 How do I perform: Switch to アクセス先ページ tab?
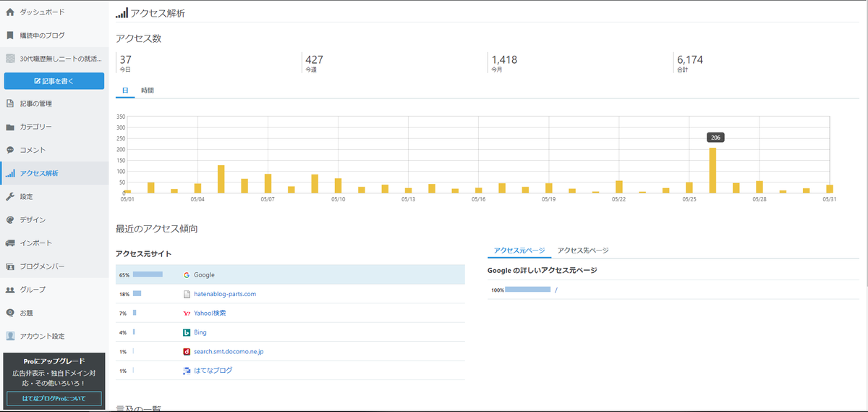click(583, 251)
